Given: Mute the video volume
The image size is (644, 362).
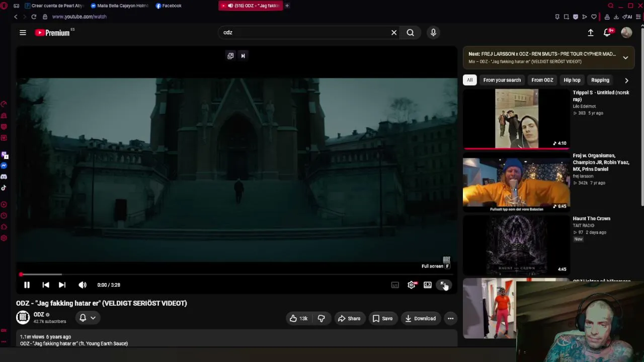Looking at the screenshot, I should pos(83,285).
